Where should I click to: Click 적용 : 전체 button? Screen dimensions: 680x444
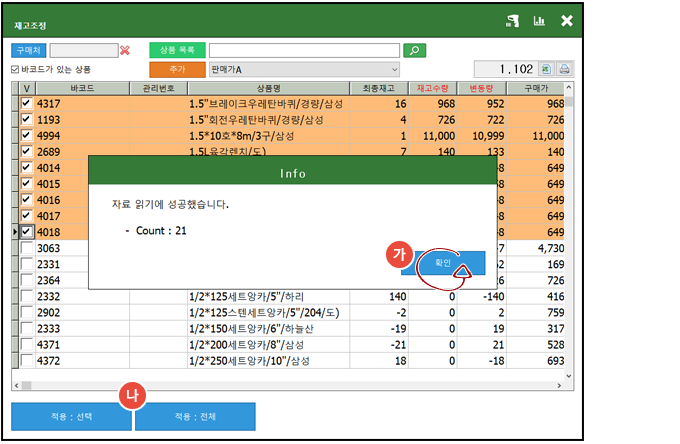(x=195, y=416)
